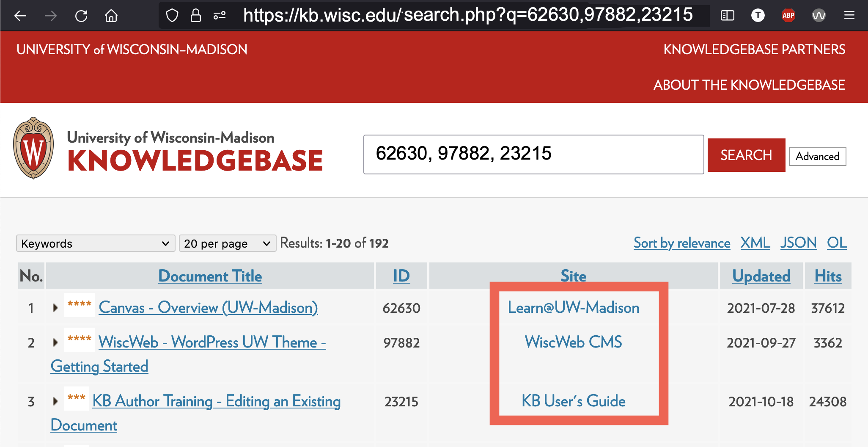The width and height of the screenshot is (868, 447).
Task: Open the site permissions icon in address bar
Action: point(219,16)
